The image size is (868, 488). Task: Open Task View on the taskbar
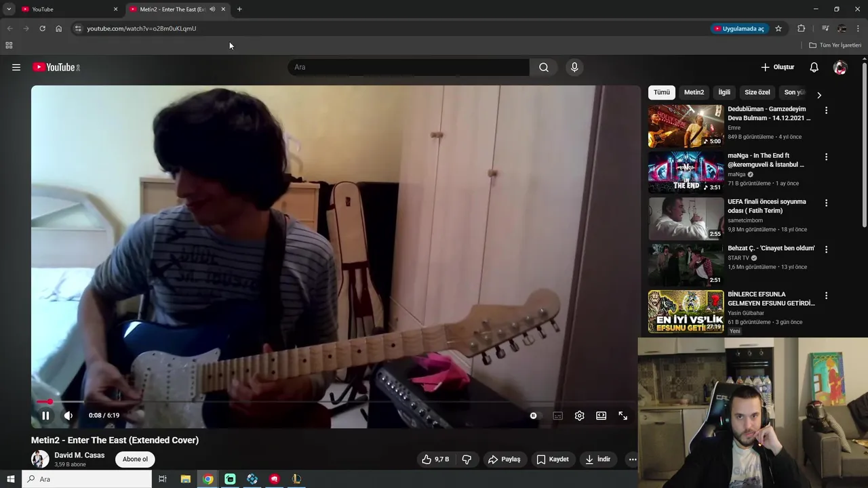pyautogui.click(x=163, y=479)
